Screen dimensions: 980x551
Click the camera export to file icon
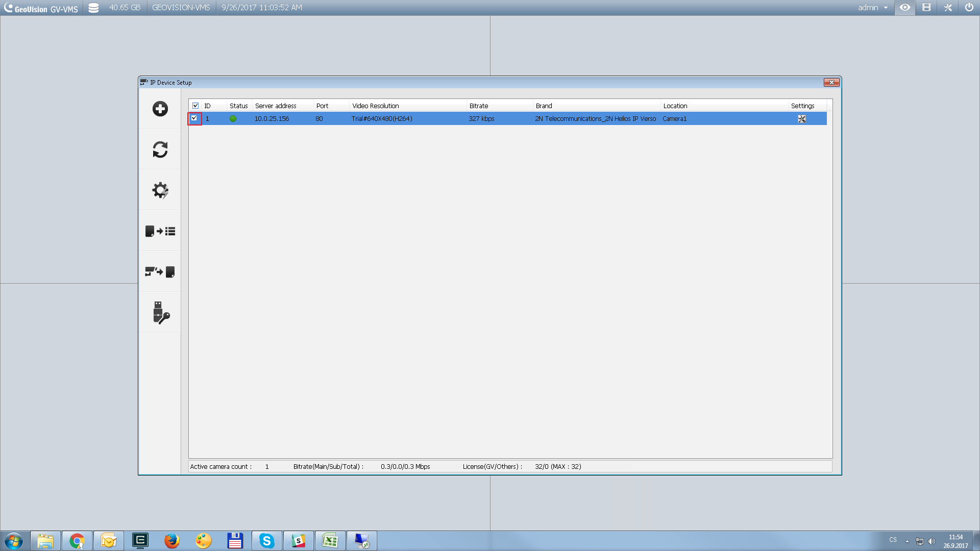160,272
